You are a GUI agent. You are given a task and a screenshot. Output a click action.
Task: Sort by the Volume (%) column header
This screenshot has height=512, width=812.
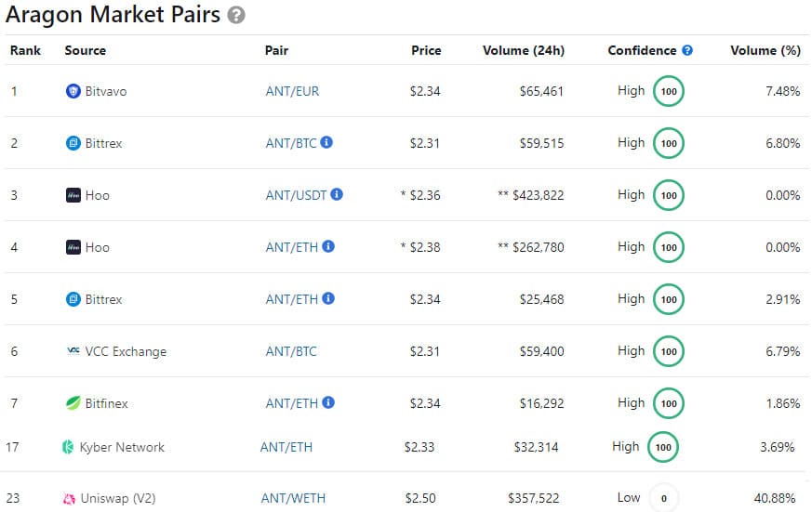click(x=765, y=50)
